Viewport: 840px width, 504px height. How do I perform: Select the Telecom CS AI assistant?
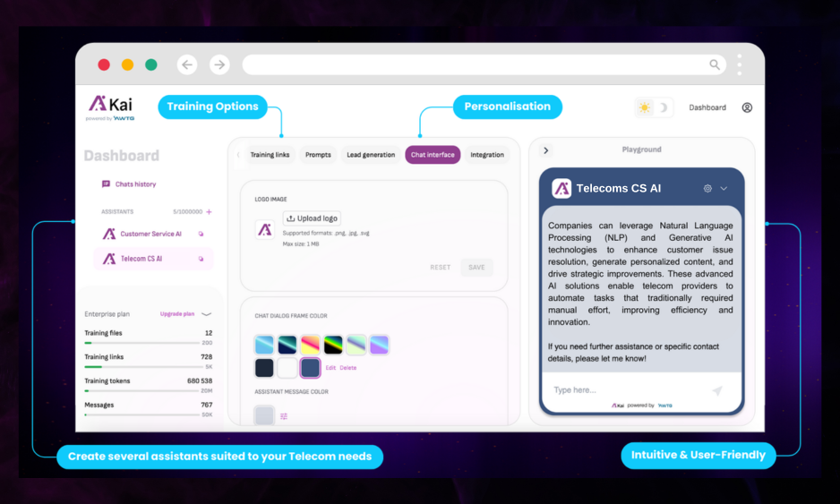coord(154,259)
